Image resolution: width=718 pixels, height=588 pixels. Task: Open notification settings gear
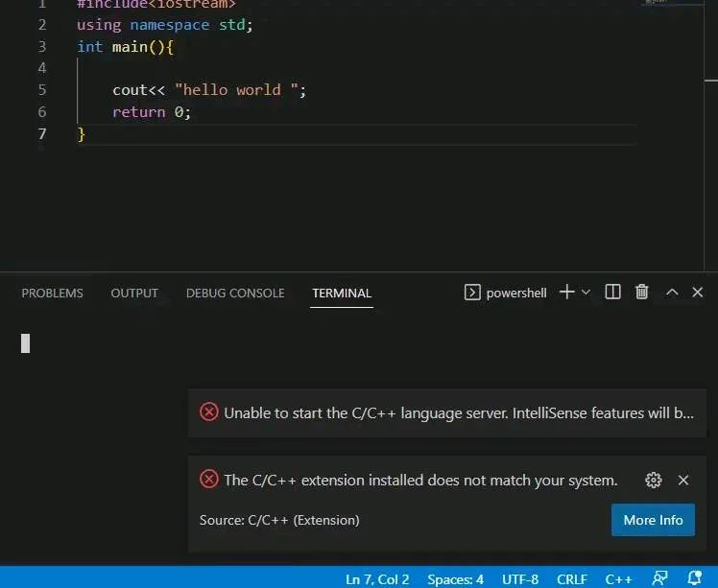point(654,480)
